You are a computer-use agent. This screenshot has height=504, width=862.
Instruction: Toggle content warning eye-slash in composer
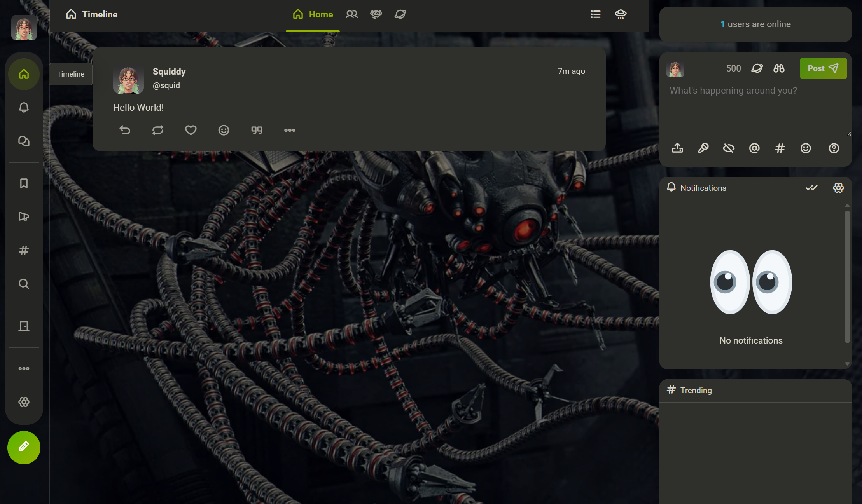[x=728, y=148]
